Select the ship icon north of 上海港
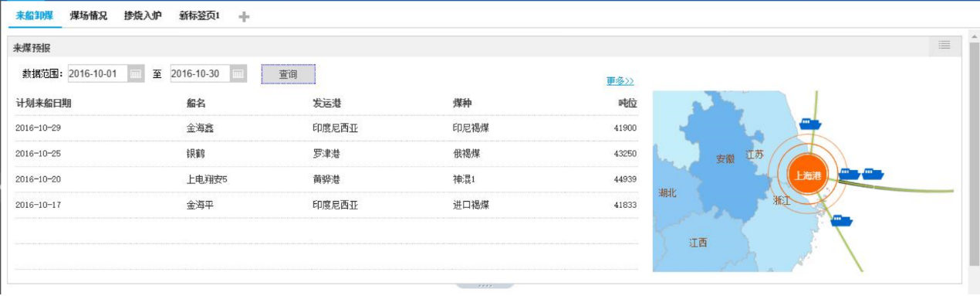This screenshot has height=296, width=980. coord(809,123)
